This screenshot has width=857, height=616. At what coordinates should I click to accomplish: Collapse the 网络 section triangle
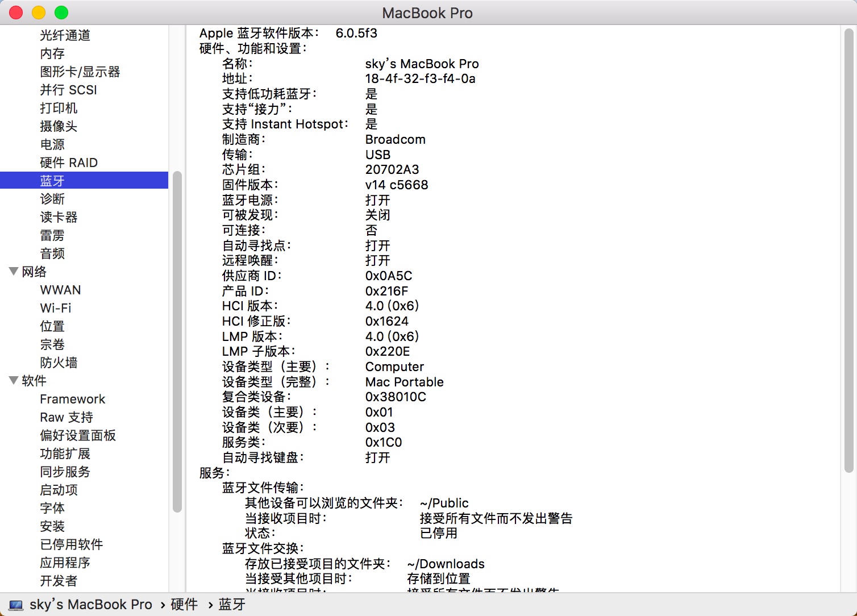[14, 272]
